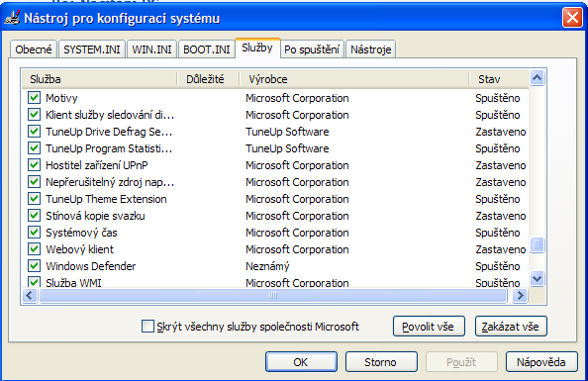
Task: Click TuneUp Software in Drive Defrag row
Action: (x=287, y=132)
